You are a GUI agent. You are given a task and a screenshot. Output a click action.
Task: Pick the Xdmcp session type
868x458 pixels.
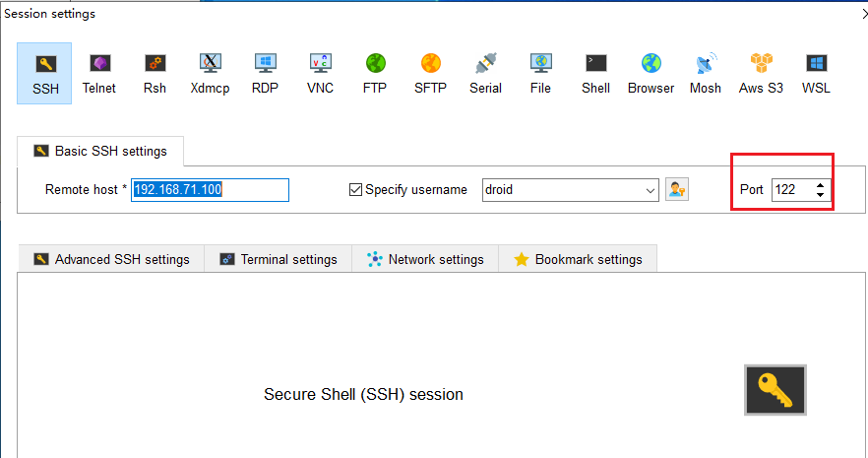coord(209,73)
